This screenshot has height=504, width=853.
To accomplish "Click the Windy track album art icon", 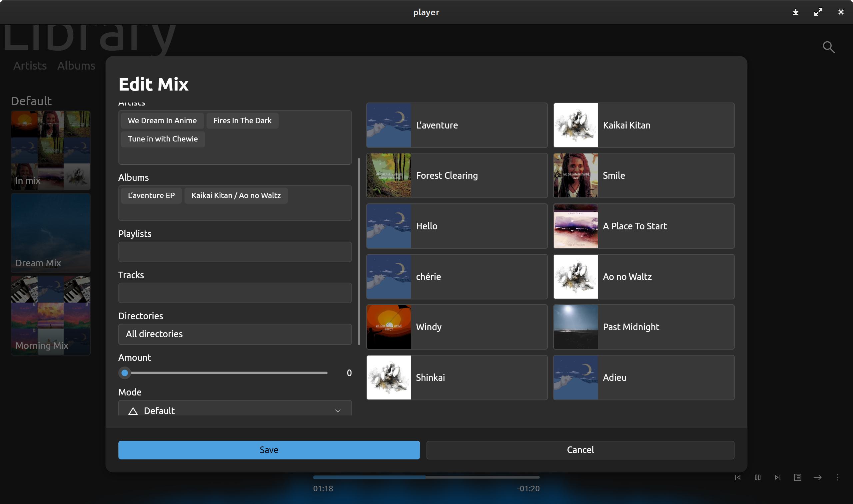I will click(x=389, y=327).
